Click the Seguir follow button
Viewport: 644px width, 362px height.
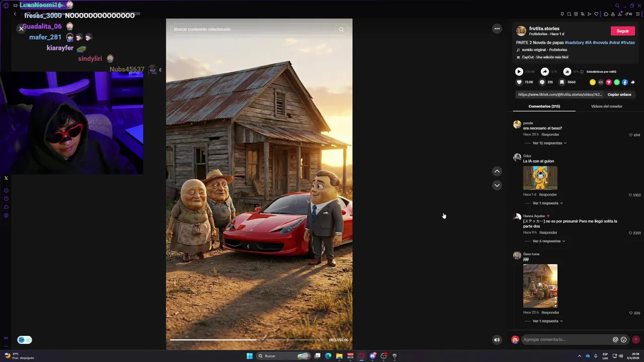point(623,31)
